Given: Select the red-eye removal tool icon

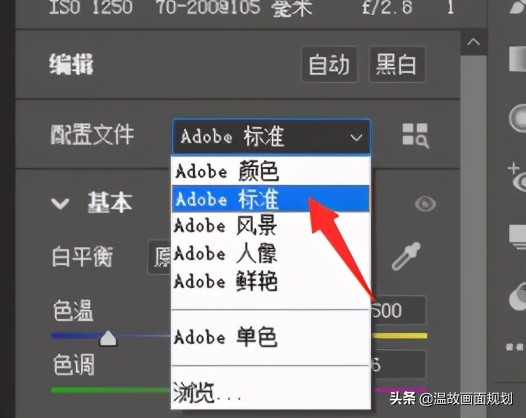Looking at the screenshot, I should click(517, 177).
